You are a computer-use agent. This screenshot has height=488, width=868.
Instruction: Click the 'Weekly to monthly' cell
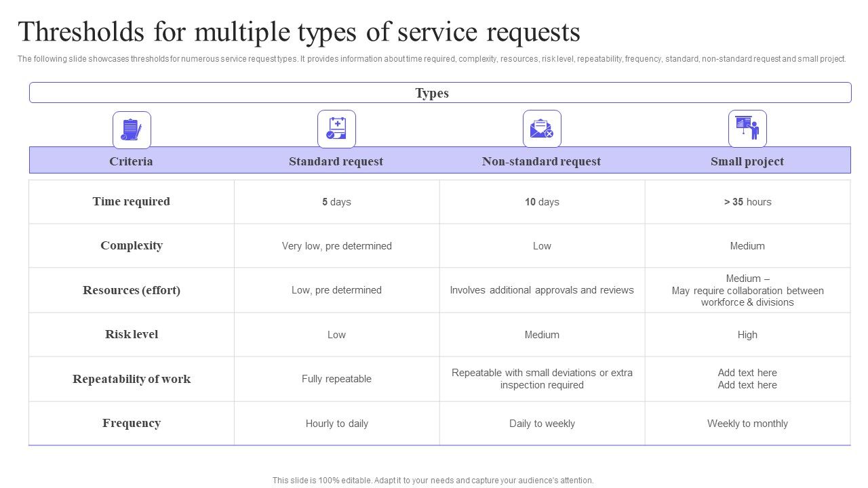click(x=747, y=424)
